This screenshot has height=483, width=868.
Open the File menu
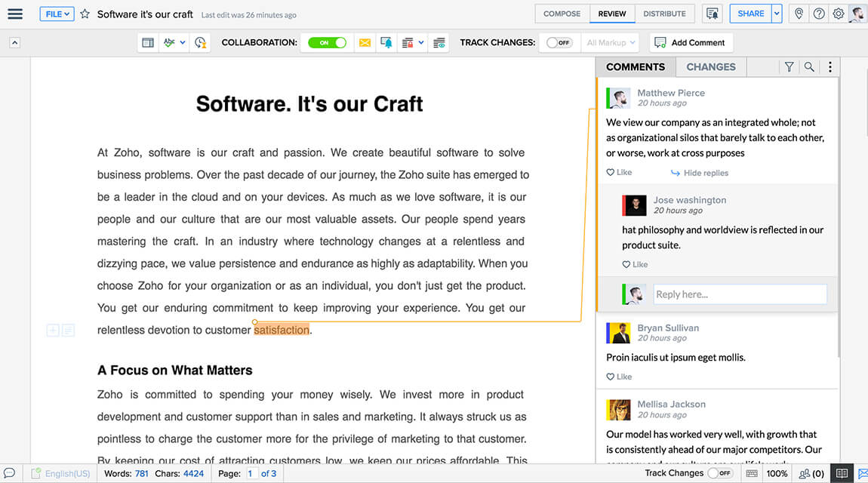coord(57,14)
